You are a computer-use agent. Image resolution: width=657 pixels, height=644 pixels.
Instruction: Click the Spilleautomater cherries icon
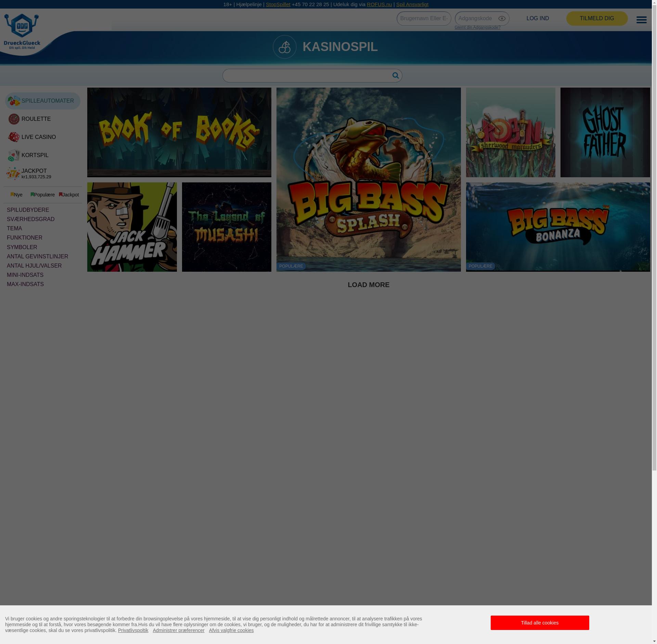(14, 101)
